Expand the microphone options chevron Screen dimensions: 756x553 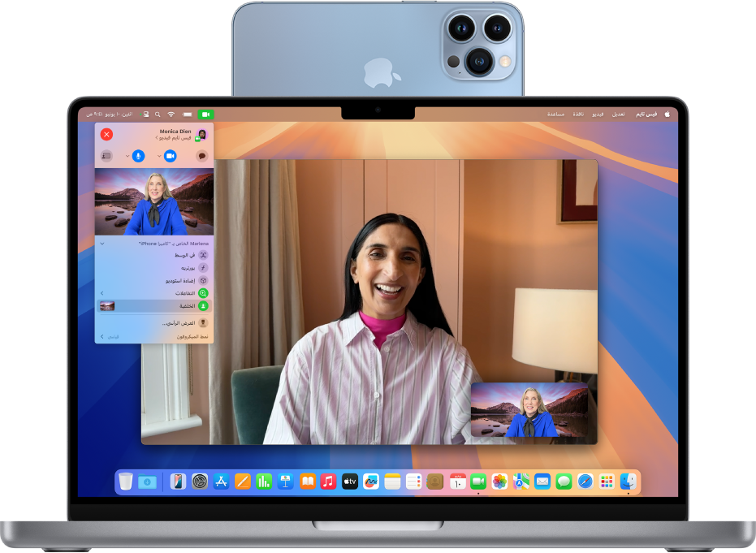click(127, 155)
